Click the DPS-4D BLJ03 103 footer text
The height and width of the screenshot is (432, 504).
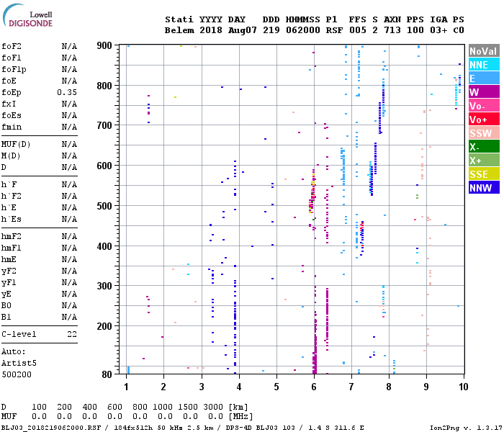[260, 428]
